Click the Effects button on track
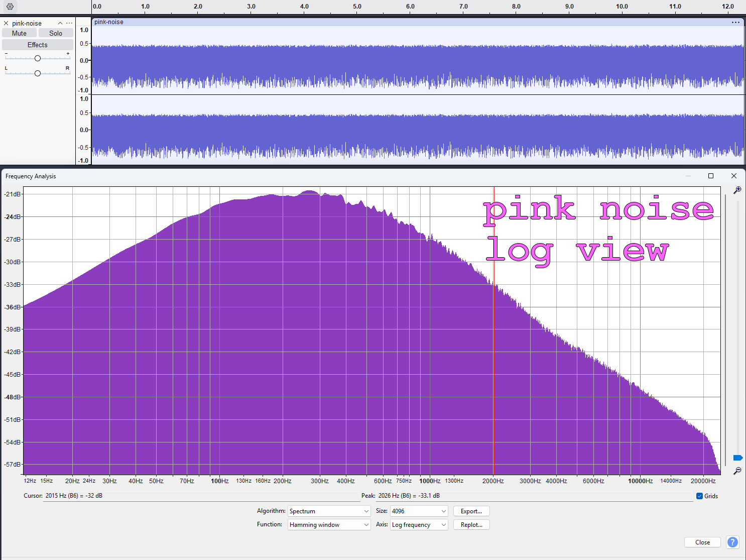This screenshot has height=560, width=746. [38, 45]
